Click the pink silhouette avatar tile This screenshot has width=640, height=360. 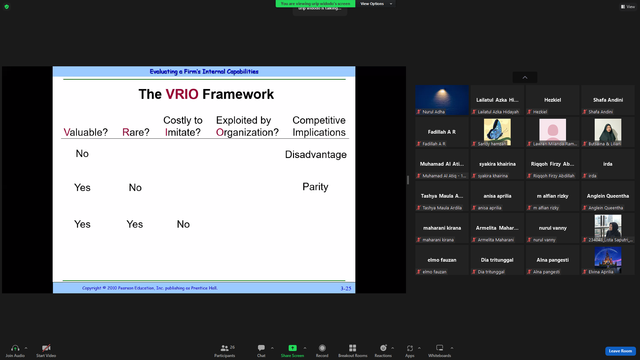pos(552,132)
